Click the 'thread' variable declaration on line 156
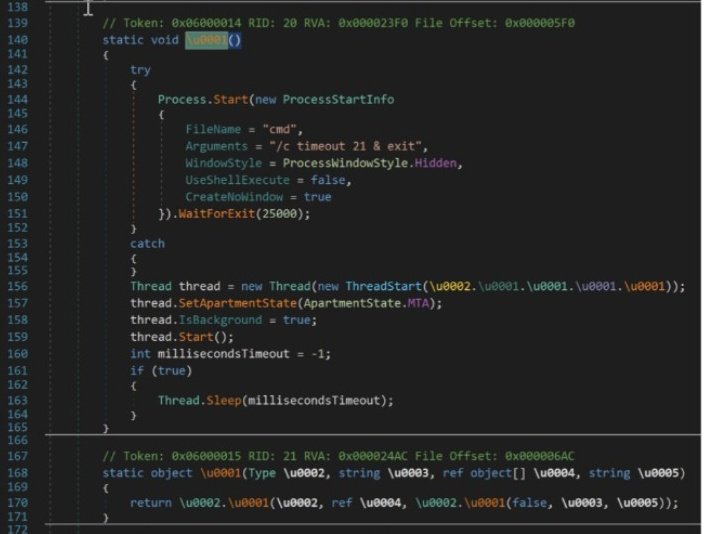Screen dimensions: 704x534 tap(199, 287)
